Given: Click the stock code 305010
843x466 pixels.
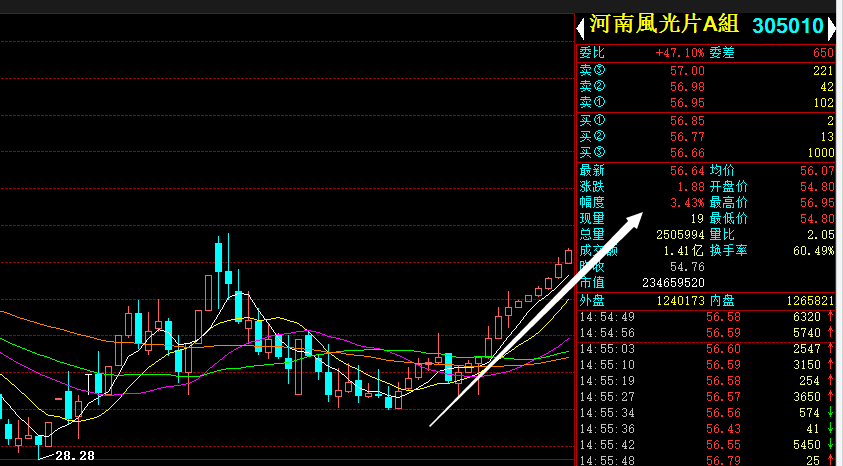Looking at the screenshot, I should point(788,26).
